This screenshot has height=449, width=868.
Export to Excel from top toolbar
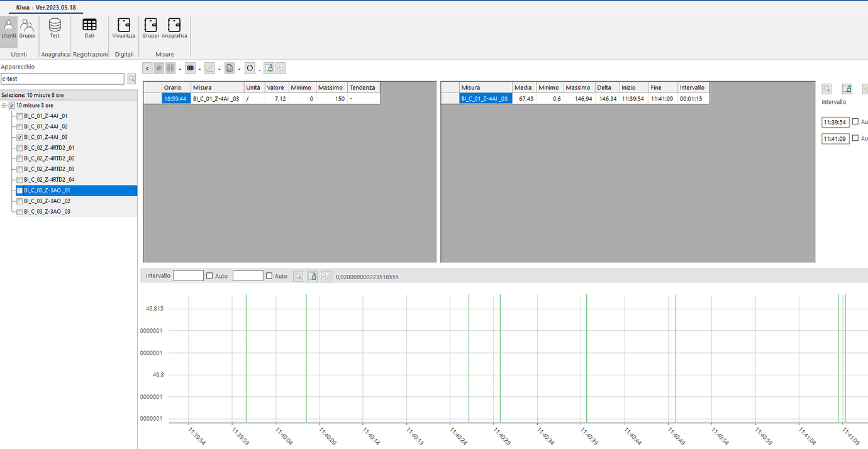pos(269,68)
